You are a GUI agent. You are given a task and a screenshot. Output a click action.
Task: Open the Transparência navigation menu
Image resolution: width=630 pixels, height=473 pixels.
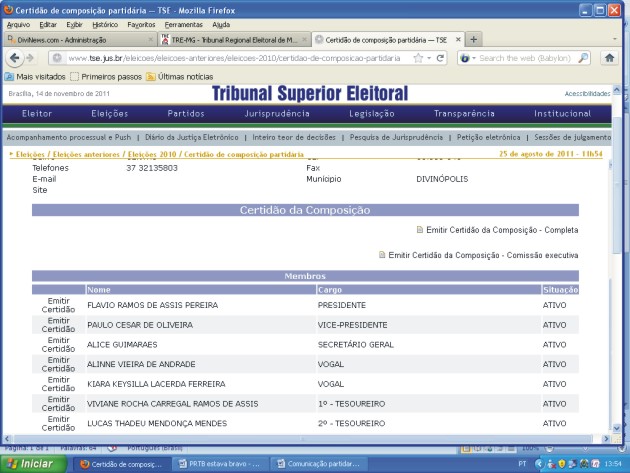tap(464, 114)
